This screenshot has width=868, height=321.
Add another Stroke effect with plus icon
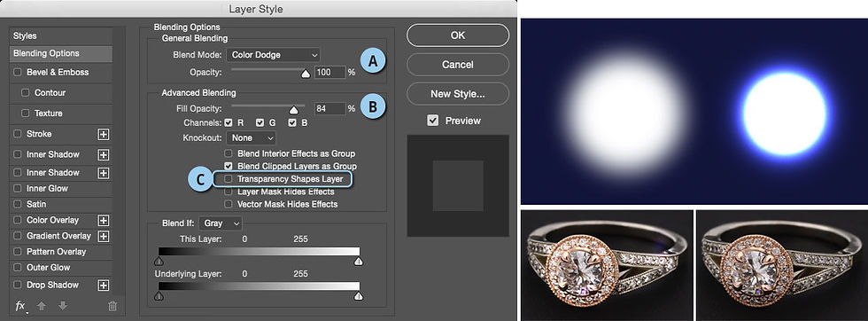point(104,134)
